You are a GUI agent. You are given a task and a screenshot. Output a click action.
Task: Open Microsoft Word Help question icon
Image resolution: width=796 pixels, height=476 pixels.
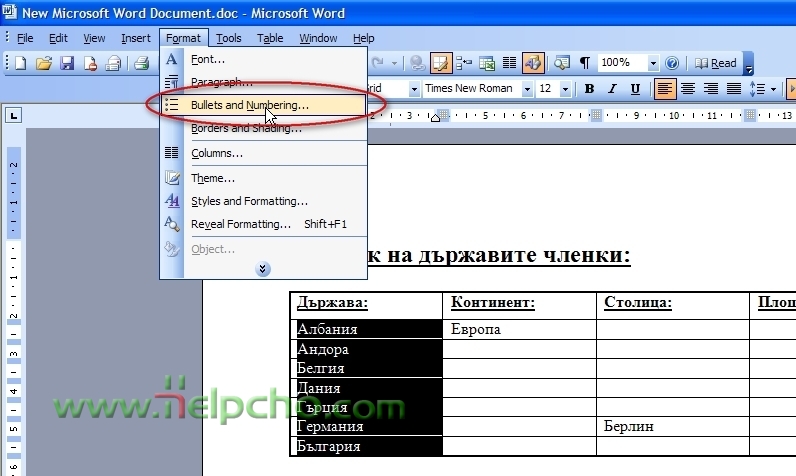coord(672,63)
